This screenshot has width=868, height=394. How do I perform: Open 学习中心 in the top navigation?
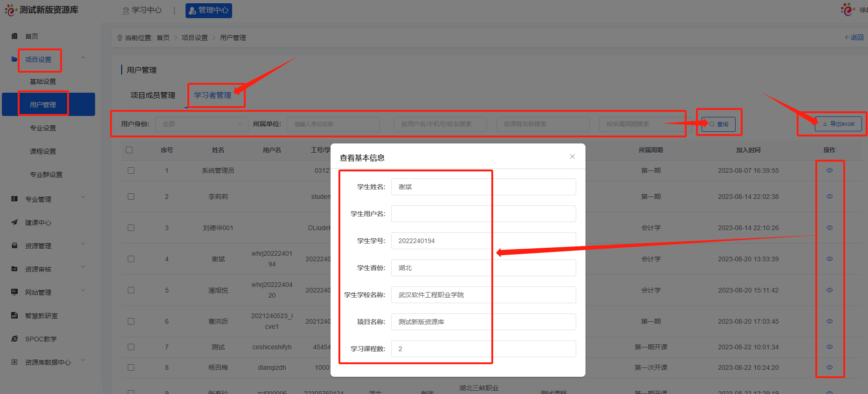(x=142, y=10)
